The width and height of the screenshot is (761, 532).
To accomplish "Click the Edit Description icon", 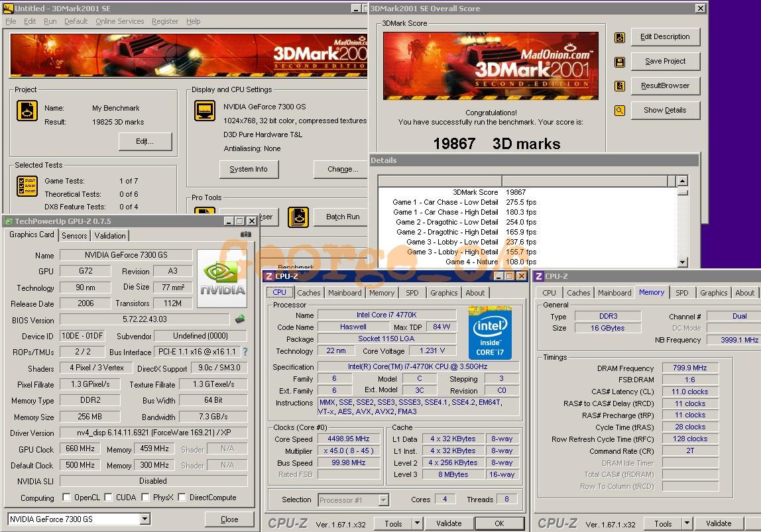I will click(620, 37).
